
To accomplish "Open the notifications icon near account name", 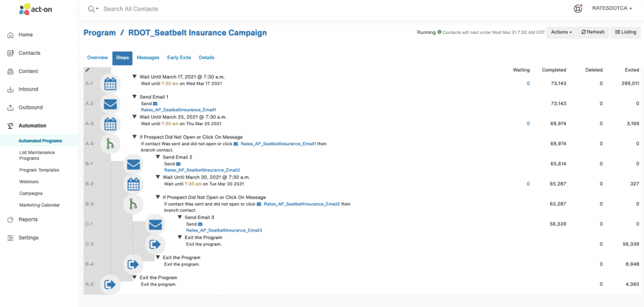I will [x=578, y=8].
